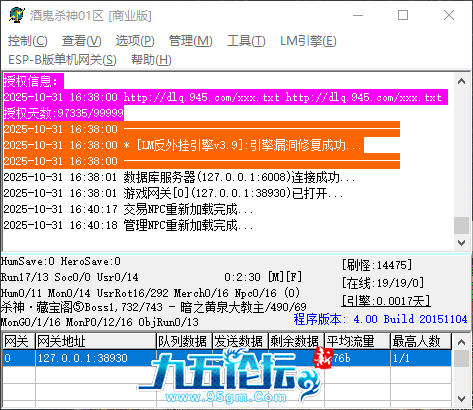Click the 程序版本 4.00 Build text
473x410 pixels.
pos(380,319)
